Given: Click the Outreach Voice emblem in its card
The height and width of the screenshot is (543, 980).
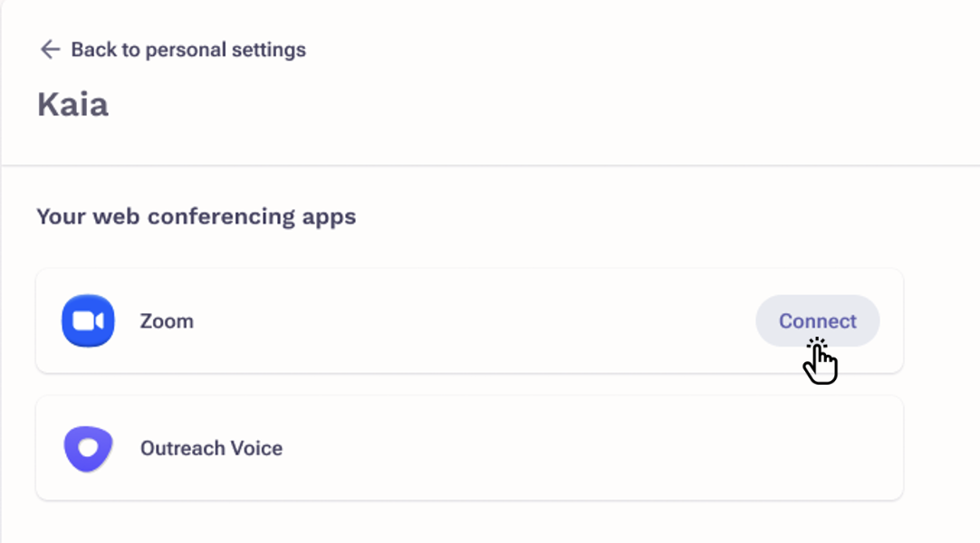Looking at the screenshot, I should [87, 448].
